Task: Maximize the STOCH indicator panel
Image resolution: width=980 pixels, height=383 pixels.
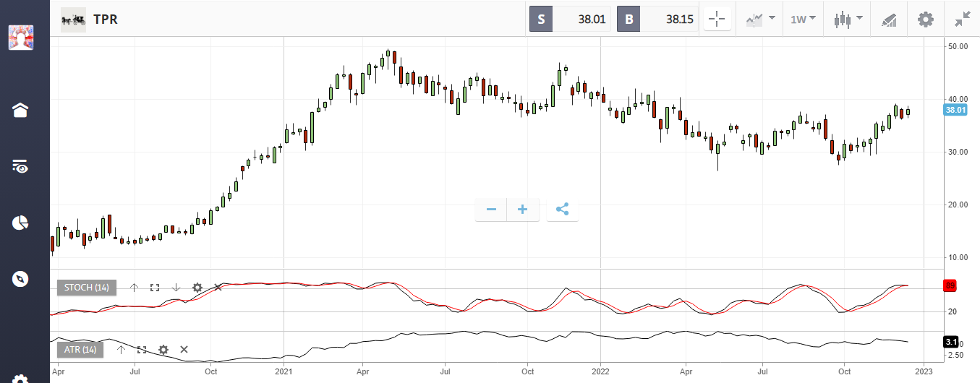Action: (x=154, y=288)
